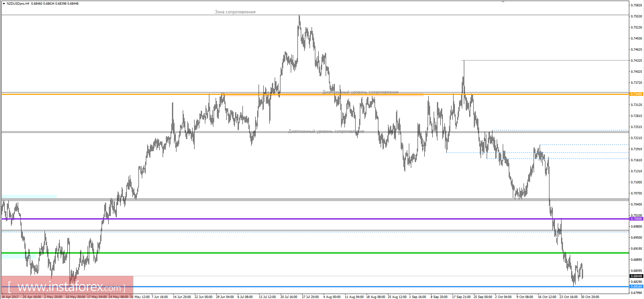This screenshot has height=299, width=644.
Task: Select the lower 'Диапазонный уровень сопротивления' label on grey line
Action: tap(326, 131)
